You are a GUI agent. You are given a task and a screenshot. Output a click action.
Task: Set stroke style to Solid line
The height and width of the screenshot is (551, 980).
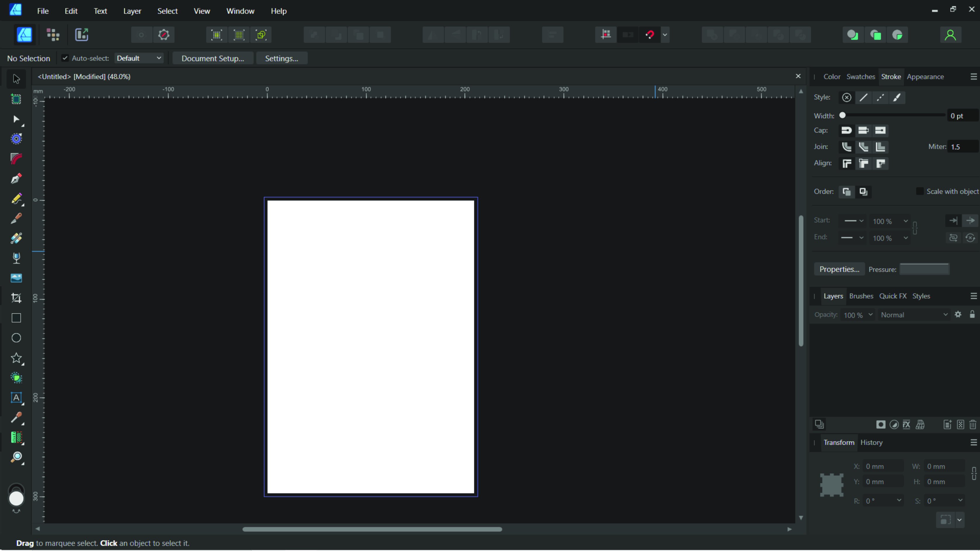pyautogui.click(x=863, y=97)
